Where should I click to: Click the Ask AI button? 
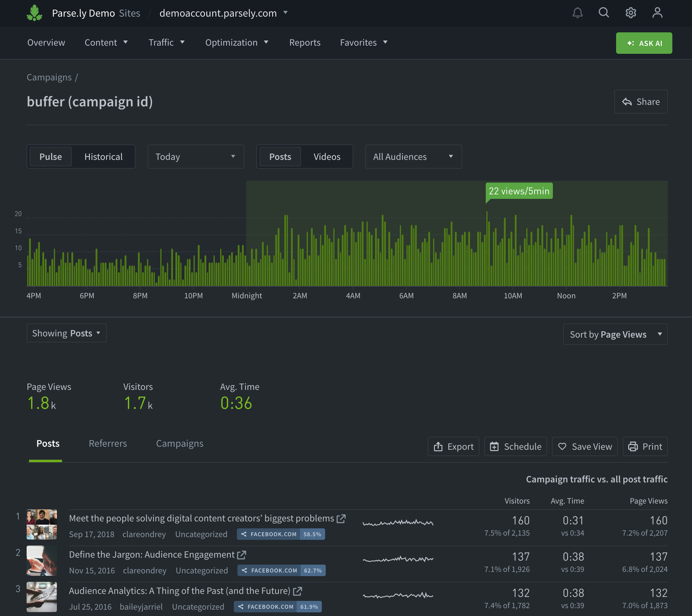(x=644, y=43)
